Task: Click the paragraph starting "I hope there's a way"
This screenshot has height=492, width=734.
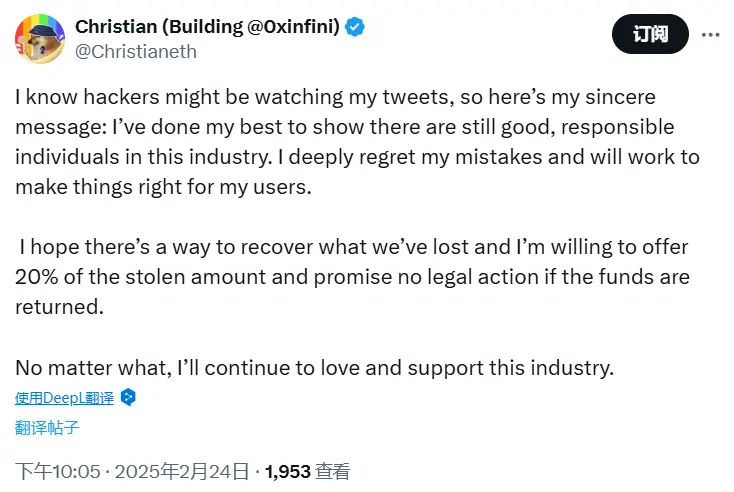Action: 352,276
